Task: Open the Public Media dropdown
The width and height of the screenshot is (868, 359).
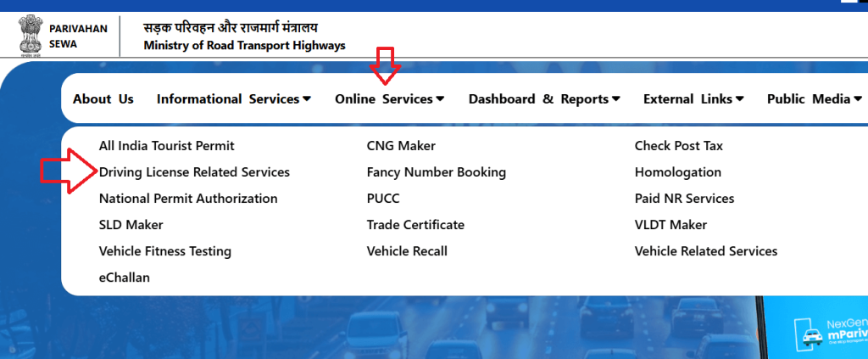Action: (x=814, y=99)
